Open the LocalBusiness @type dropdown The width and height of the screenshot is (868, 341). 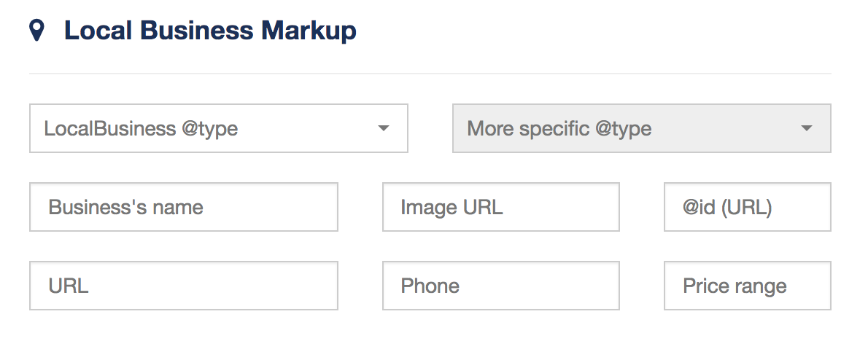[219, 128]
